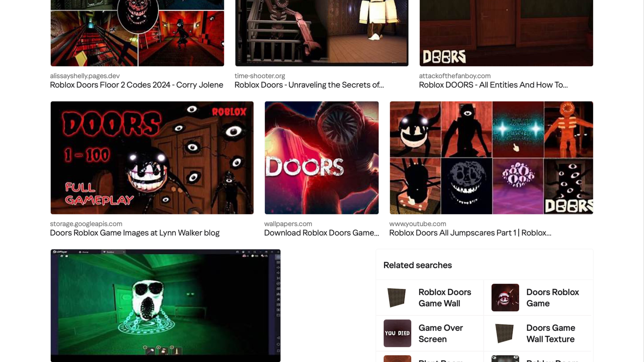This screenshot has height=362, width=644.
Task: Select Roblox Doors Game Wall related search
Action: (x=444, y=298)
